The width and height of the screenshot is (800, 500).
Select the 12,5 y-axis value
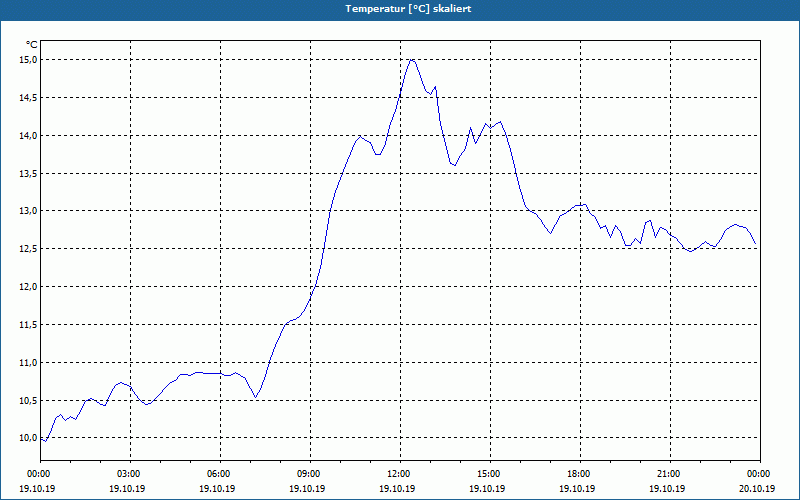click(x=28, y=248)
